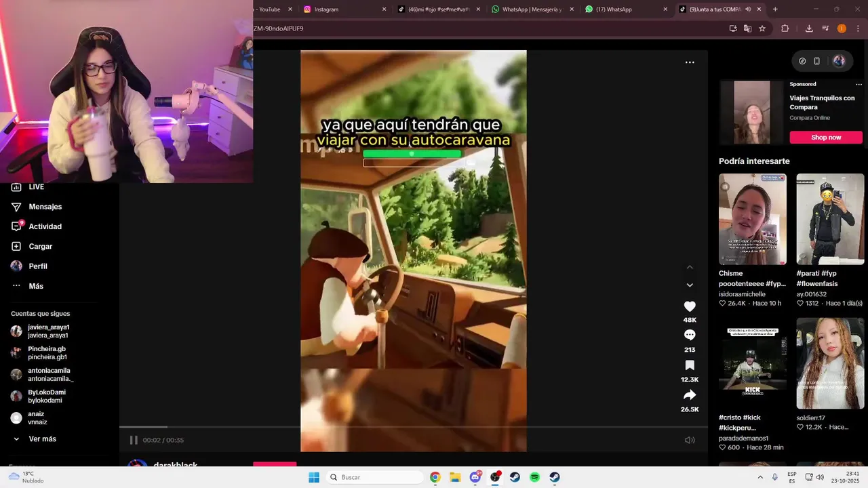This screenshot has height=488, width=868.
Task: Open the soldierr.17 video thumbnail
Action: [x=830, y=364]
